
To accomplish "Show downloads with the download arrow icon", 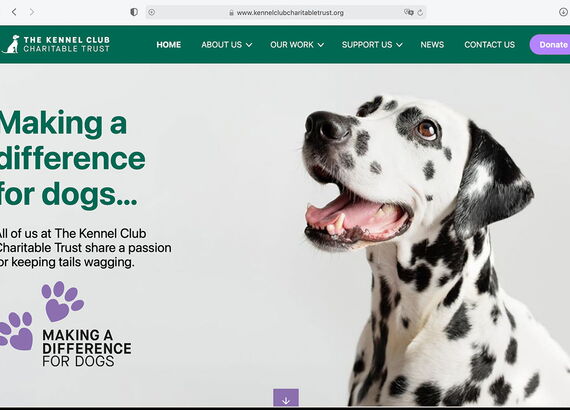I will coord(563,12).
